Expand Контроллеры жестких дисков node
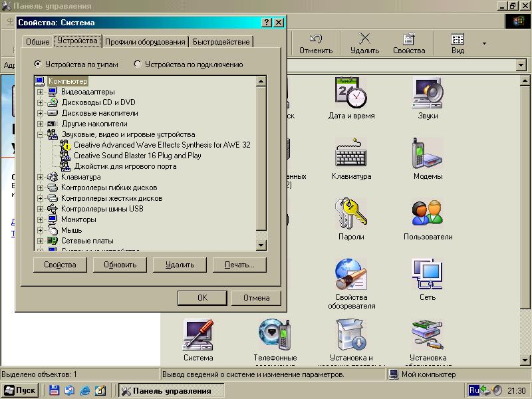The width and height of the screenshot is (532, 399). click(40, 198)
